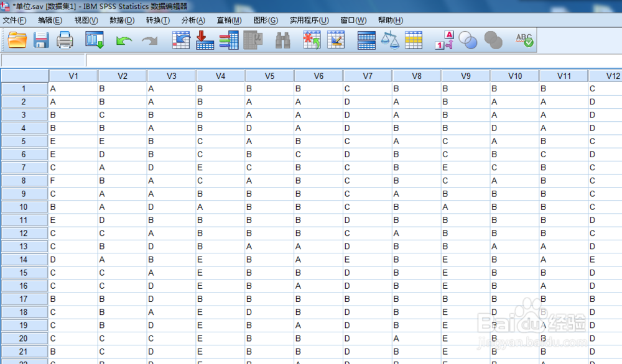622x364 pixels.
Task: Open the 转换(T) menu
Action: point(158,20)
